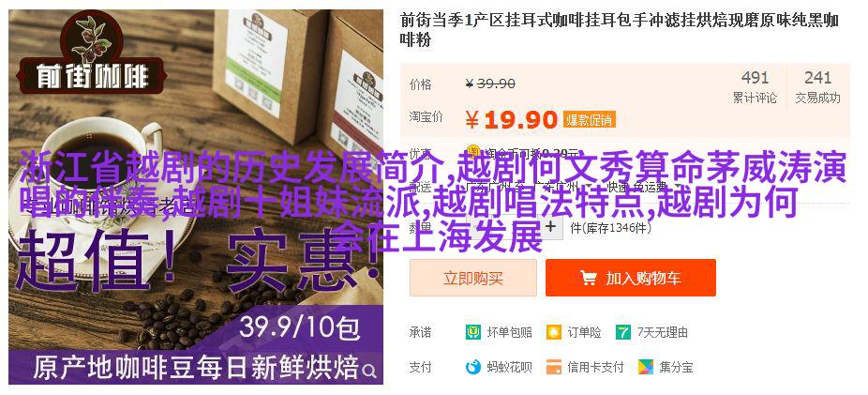Click the 立即购买 button
The height and width of the screenshot is (395, 868).
(x=473, y=278)
